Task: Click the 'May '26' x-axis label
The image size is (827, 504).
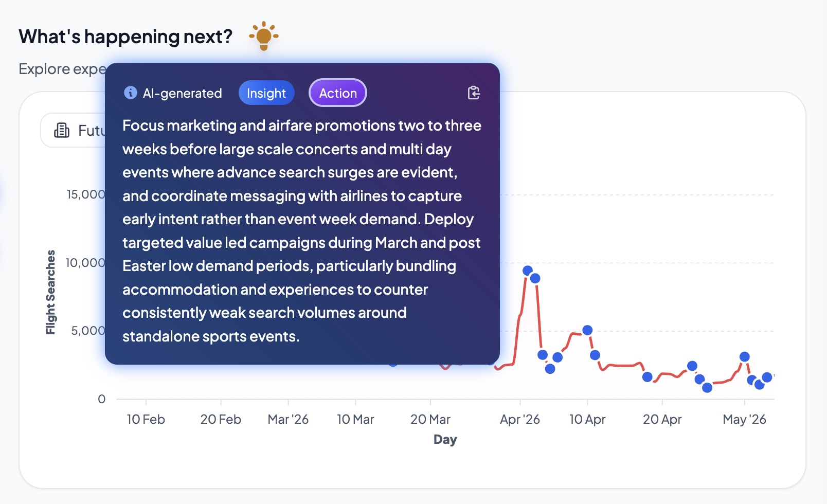Action: click(x=744, y=420)
